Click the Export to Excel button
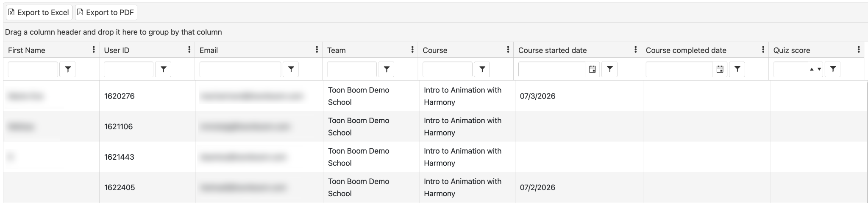Image resolution: width=868 pixels, height=203 pixels. (x=39, y=12)
